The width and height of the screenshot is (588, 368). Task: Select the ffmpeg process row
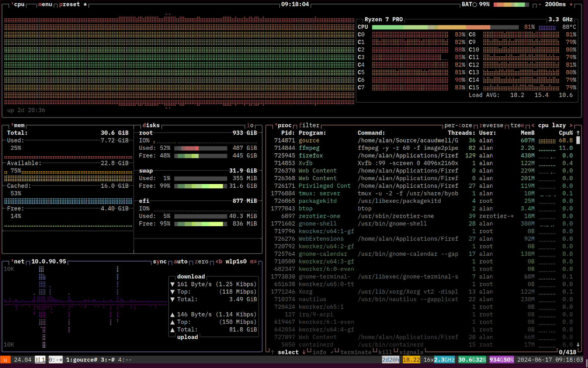[423, 148]
